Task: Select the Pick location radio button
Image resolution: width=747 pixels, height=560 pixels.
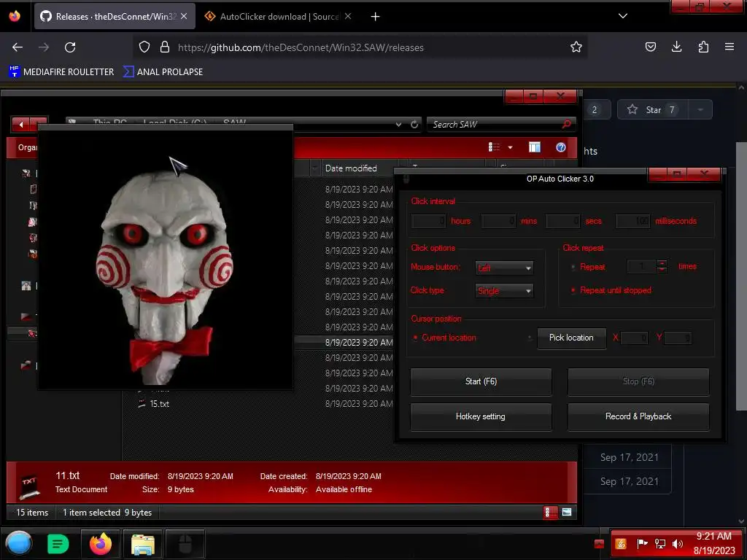Action: [530, 338]
